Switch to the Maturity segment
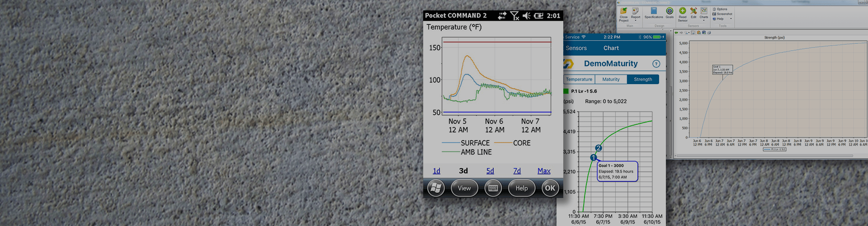 coord(611,79)
